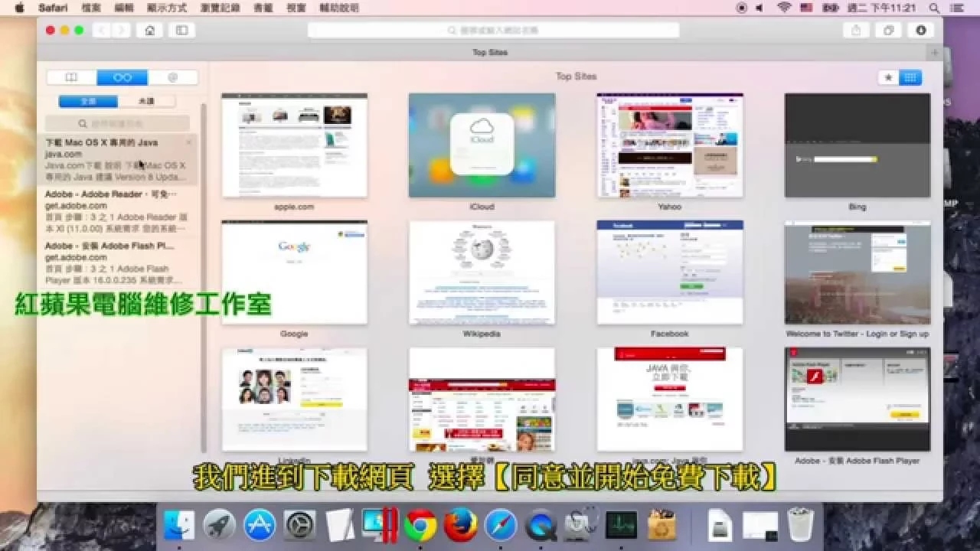Launch Firefox from the Dock
The width and height of the screenshot is (980, 551).
point(460,525)
